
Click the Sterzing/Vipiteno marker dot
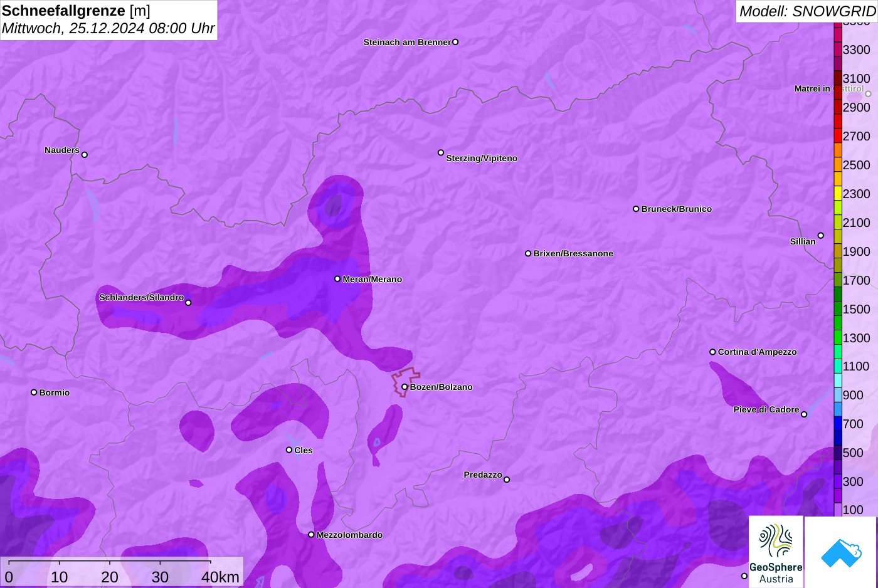441,152
